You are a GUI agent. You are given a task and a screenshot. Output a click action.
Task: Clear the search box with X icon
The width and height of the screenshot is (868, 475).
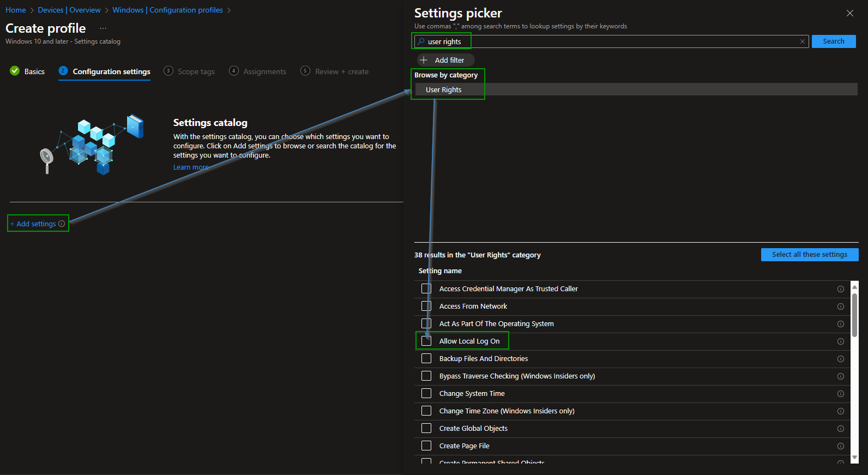(x=802, y=41)
